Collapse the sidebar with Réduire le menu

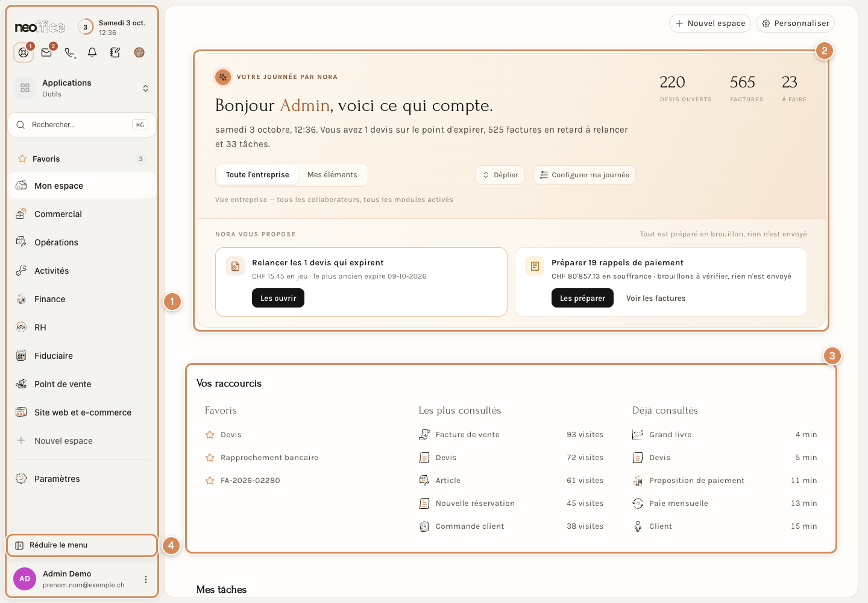(82, 545)
